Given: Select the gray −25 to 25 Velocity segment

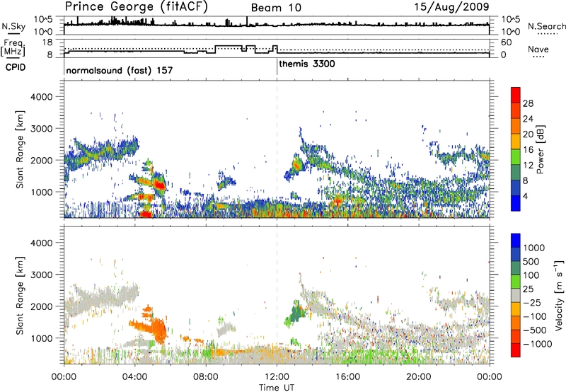Looking at the screenshot, I should pyautogui.click(x=516, y=296).
